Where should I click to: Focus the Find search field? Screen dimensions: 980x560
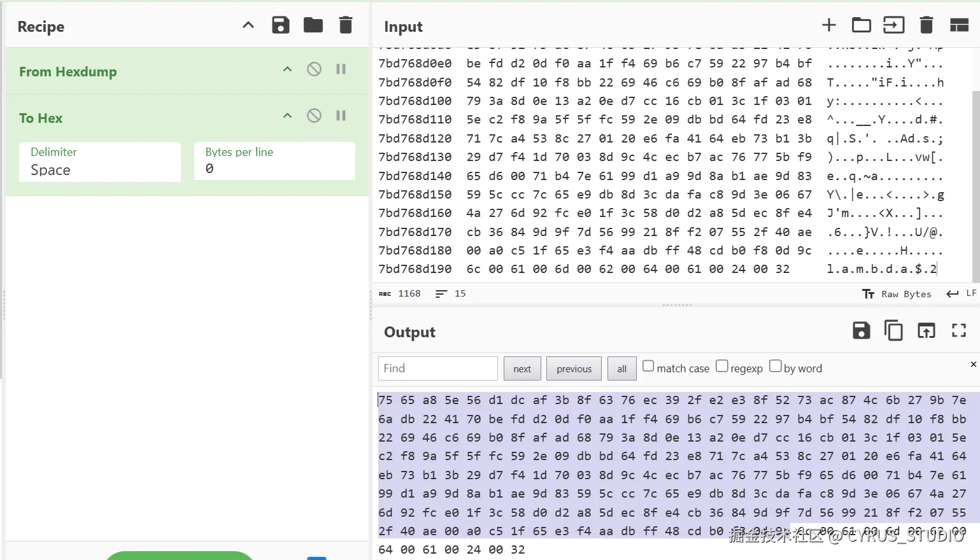[438, 368]
